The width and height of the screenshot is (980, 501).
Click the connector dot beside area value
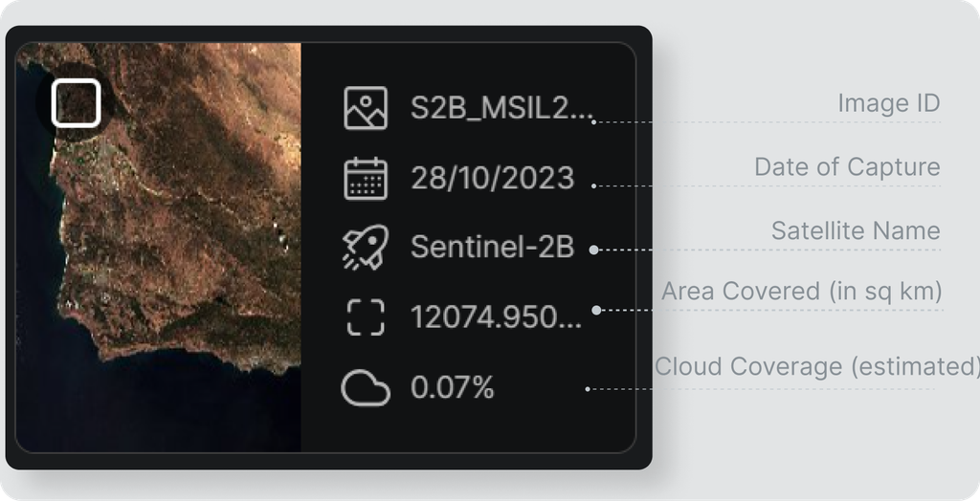[x=596, y=311]
